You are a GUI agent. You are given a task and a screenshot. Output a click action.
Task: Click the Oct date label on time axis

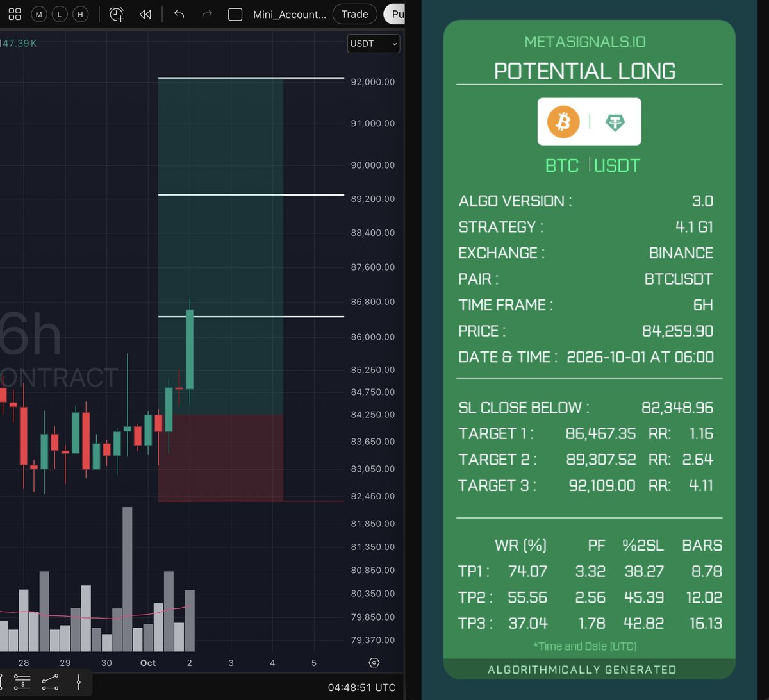(x=148, y=663)
